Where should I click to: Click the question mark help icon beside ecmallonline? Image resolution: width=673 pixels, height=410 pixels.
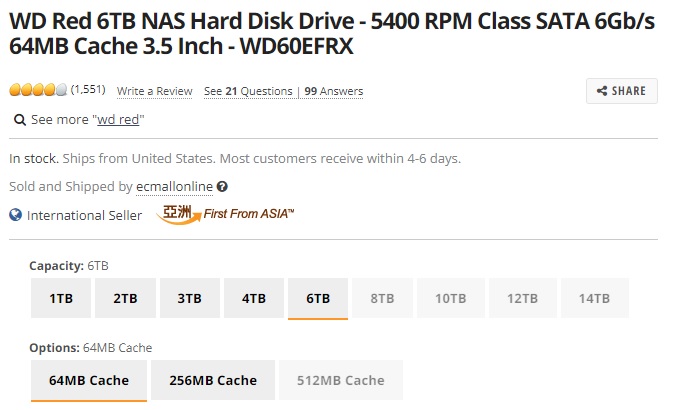click(222, 187)
